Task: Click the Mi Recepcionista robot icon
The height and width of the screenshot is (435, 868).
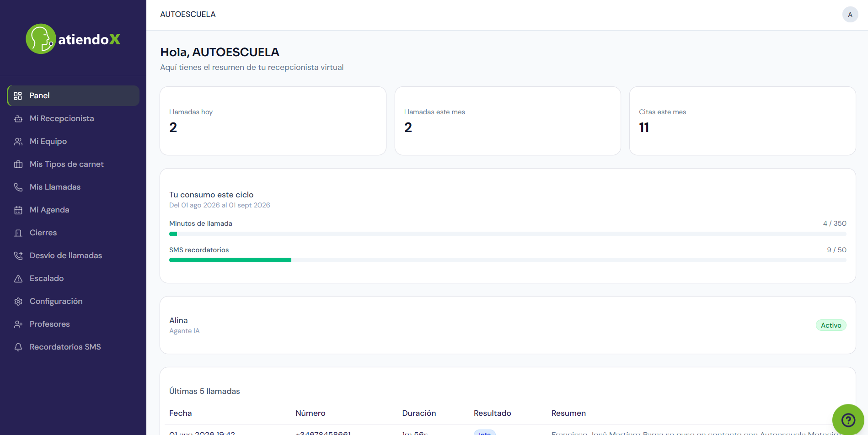Action: (x=18, y=119)
